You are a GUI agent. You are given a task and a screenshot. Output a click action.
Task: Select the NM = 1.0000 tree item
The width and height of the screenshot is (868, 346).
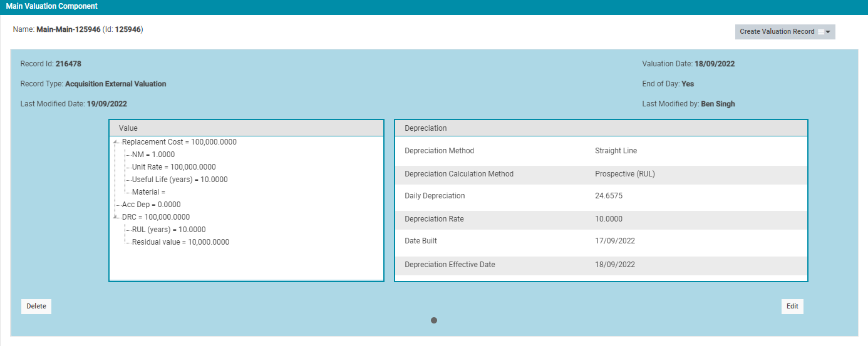(x=153, y=155)
